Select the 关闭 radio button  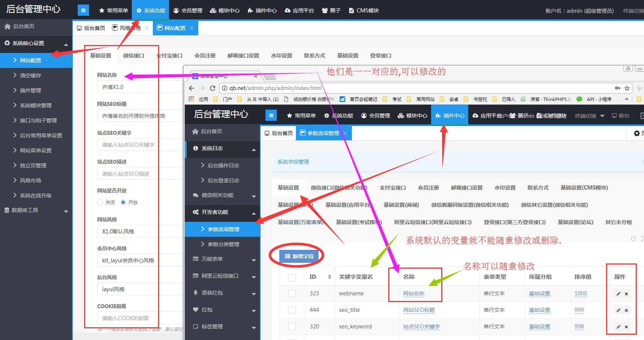[100, 202]
